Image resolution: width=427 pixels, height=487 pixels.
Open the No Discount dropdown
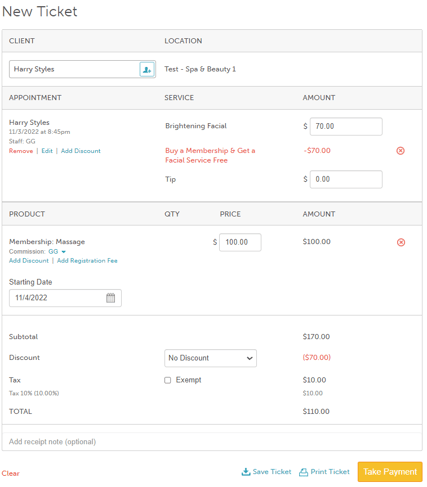[210, 358]
